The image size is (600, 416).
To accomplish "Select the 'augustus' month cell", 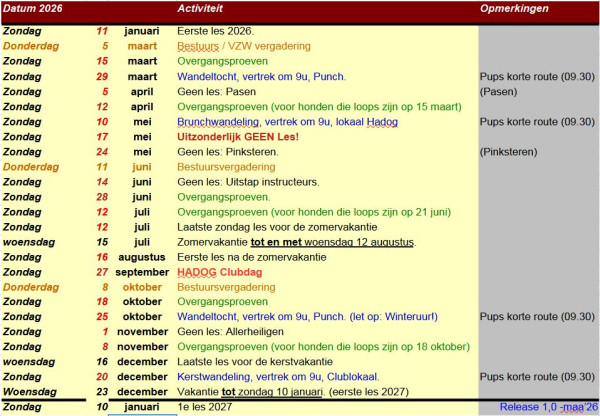I will pyautogui.click(x=142, y=257).
